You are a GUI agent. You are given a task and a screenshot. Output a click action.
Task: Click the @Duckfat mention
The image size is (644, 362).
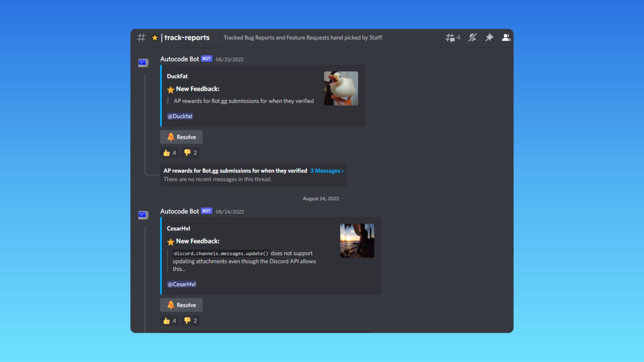[x=180, y=116]
